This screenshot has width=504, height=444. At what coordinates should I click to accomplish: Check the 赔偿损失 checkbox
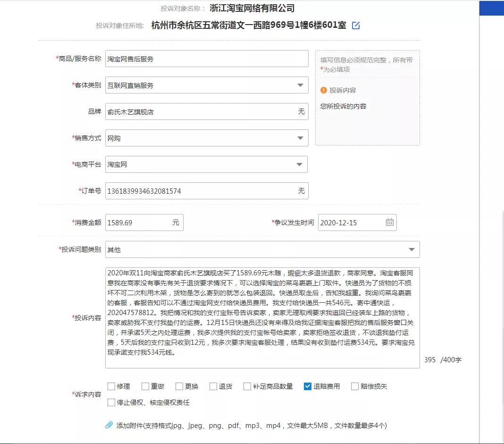pyautogui.click(x=355, y=386)
